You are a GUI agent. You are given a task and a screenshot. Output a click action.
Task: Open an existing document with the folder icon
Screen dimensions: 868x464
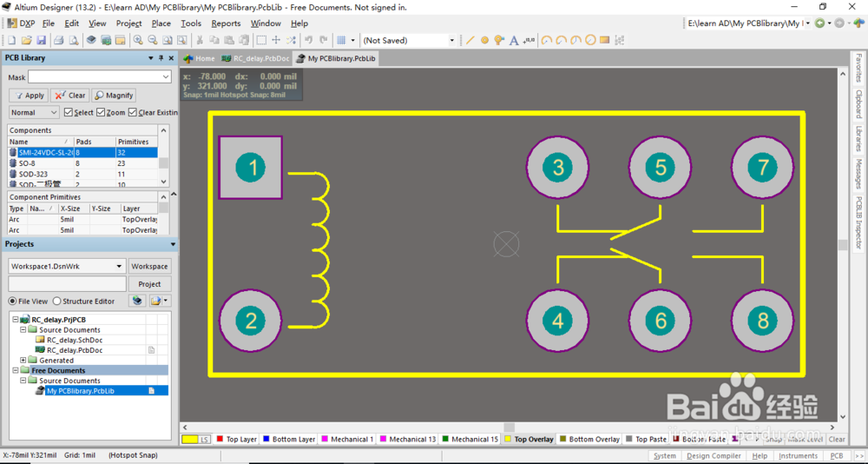(26, 41)
